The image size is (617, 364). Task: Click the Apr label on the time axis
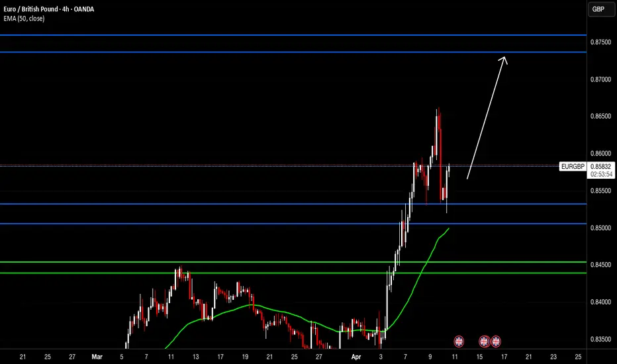click(x=356, y=357)
